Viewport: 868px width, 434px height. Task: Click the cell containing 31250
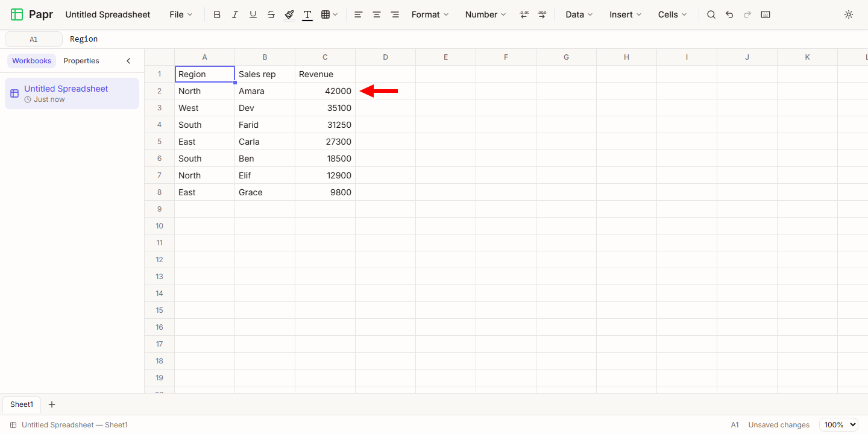click(325, 125)
